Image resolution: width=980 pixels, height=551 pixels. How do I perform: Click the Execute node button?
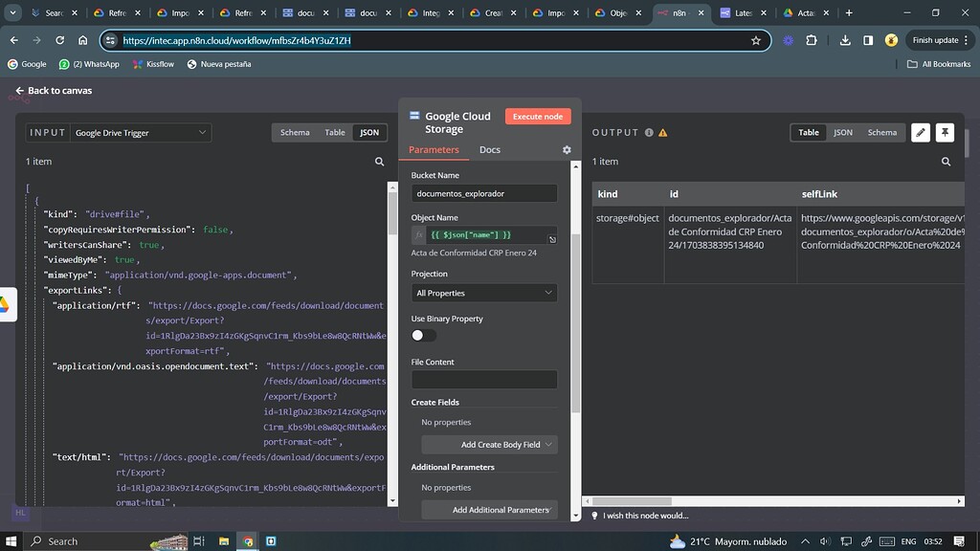pos(538,116)
